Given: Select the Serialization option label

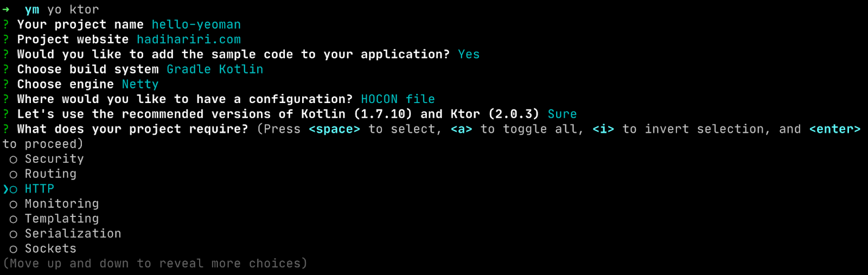Looking at the screenshot, I should [73, 234].
